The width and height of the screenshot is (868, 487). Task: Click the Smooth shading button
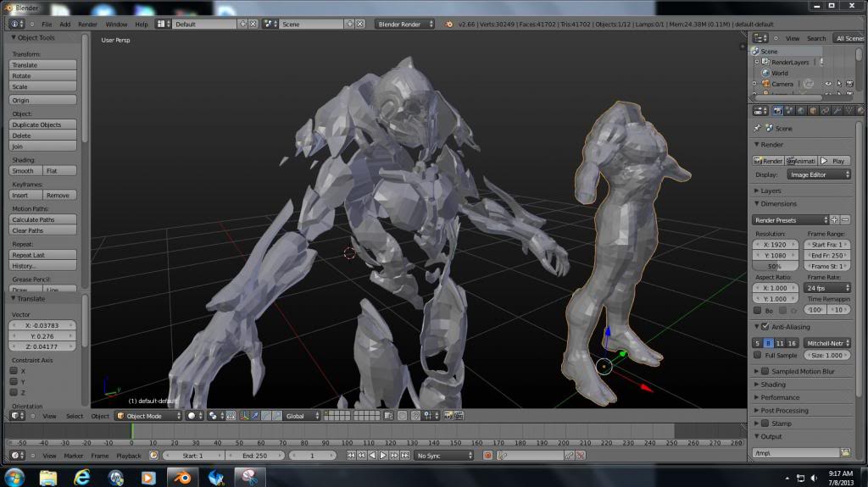(25, 170)
